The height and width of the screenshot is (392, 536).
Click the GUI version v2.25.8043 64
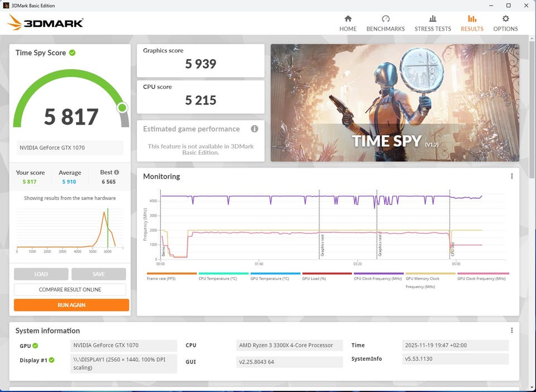[289, 362]
